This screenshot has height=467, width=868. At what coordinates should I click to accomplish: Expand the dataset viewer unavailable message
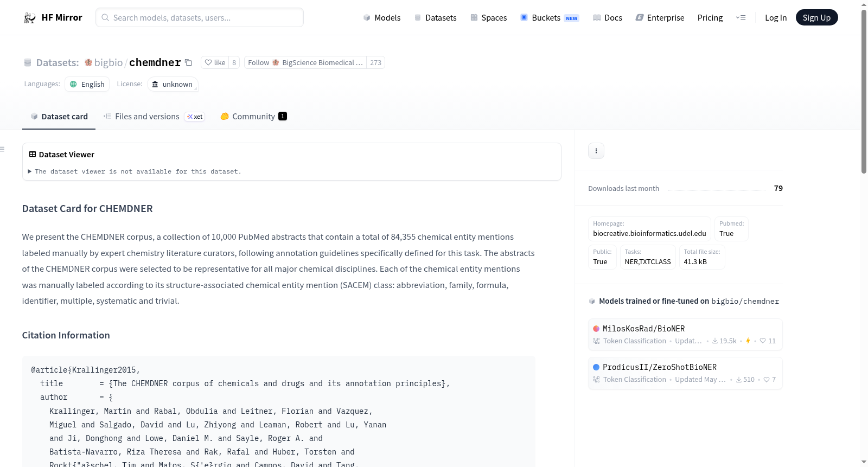tap(135, 171)
